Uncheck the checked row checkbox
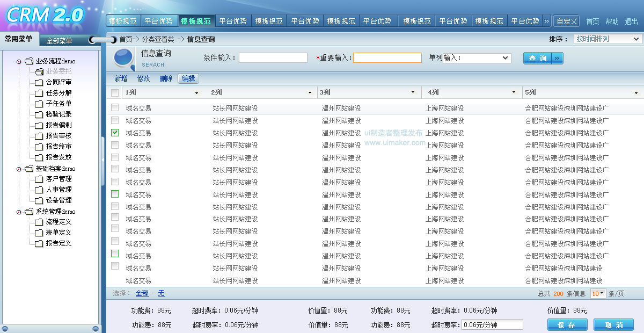Viewport: 644px width, 333px height. 114,132
